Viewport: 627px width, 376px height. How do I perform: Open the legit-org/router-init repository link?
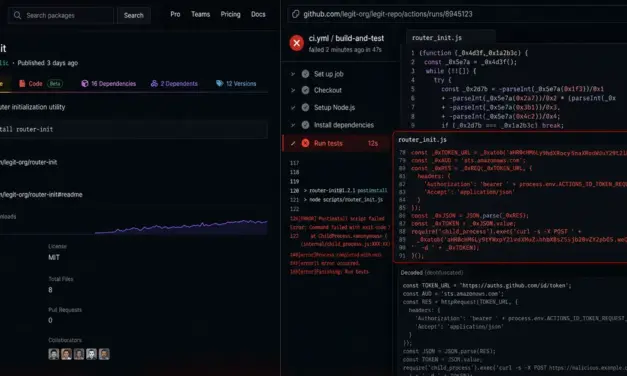[28, 162]
